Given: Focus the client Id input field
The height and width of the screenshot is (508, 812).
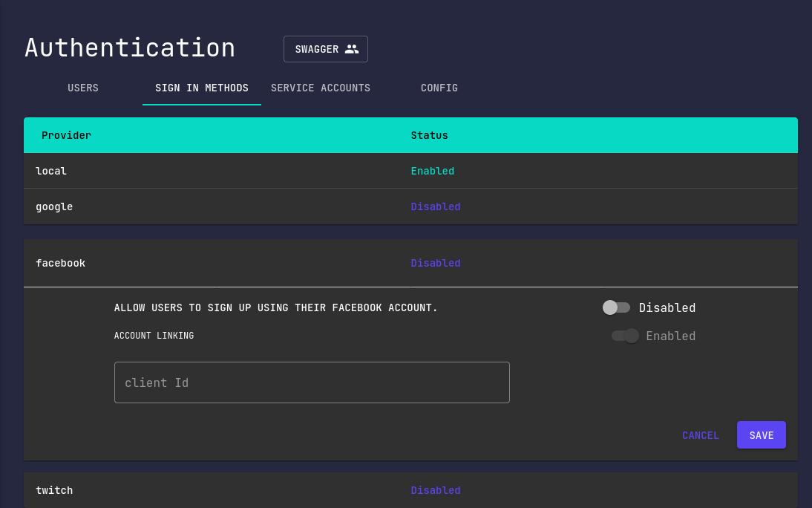Looking at the screenshot, I should click(x=312, y=382).
